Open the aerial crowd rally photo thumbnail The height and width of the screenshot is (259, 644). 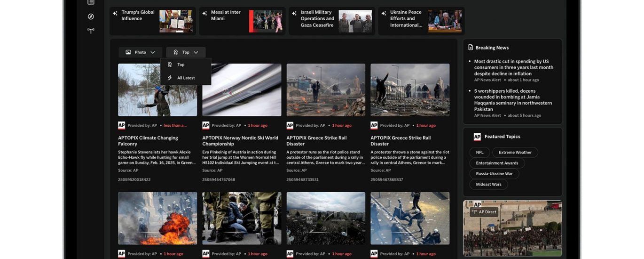[326, 218]
